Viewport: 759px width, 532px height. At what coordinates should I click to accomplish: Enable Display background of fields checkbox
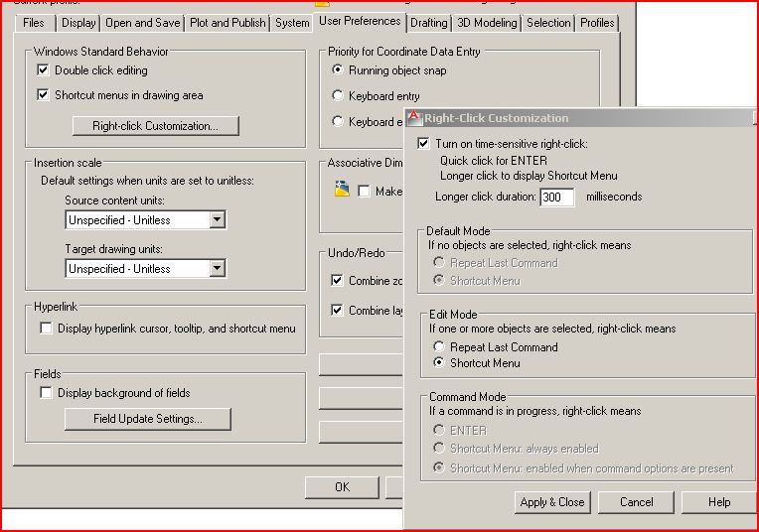pos(46,392)
